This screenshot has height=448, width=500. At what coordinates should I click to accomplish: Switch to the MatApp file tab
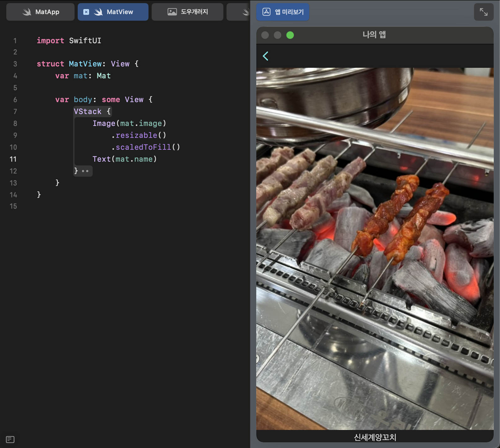pos(40,12)
